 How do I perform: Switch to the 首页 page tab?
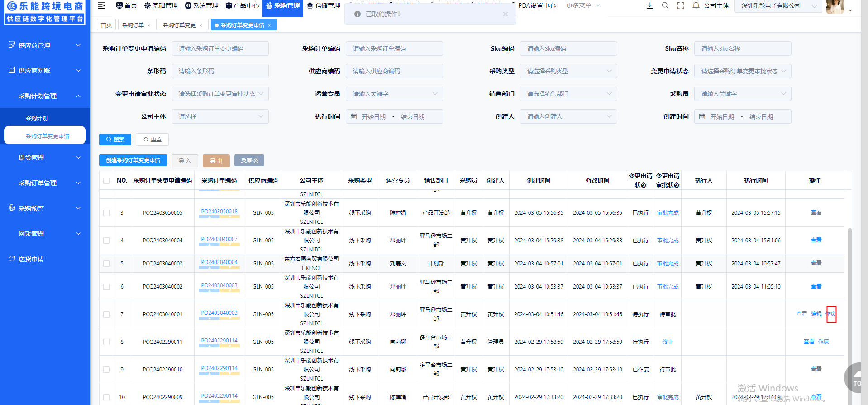point(106,25)
